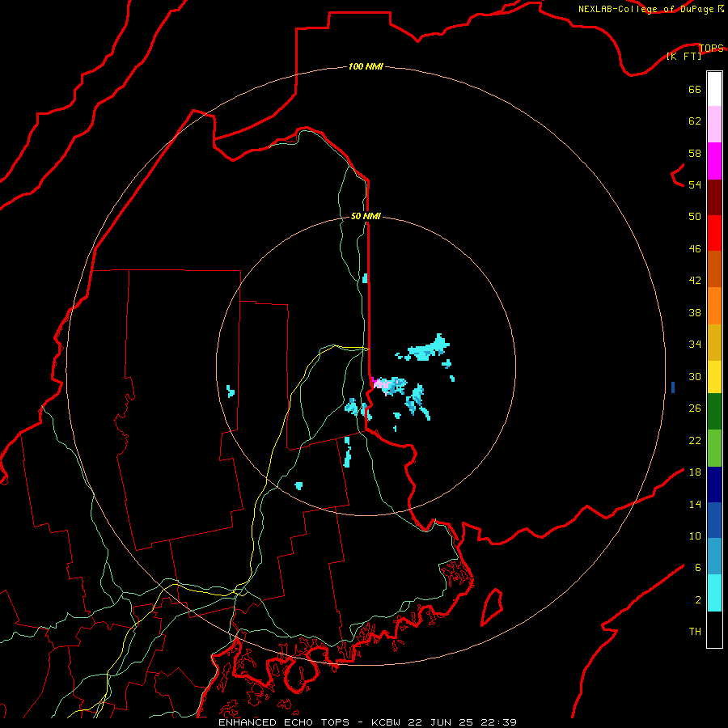Click the dark orange 42-46 kft legend swatch
Viewport: 728px width, 728px height.
click(x=714, y=269)
